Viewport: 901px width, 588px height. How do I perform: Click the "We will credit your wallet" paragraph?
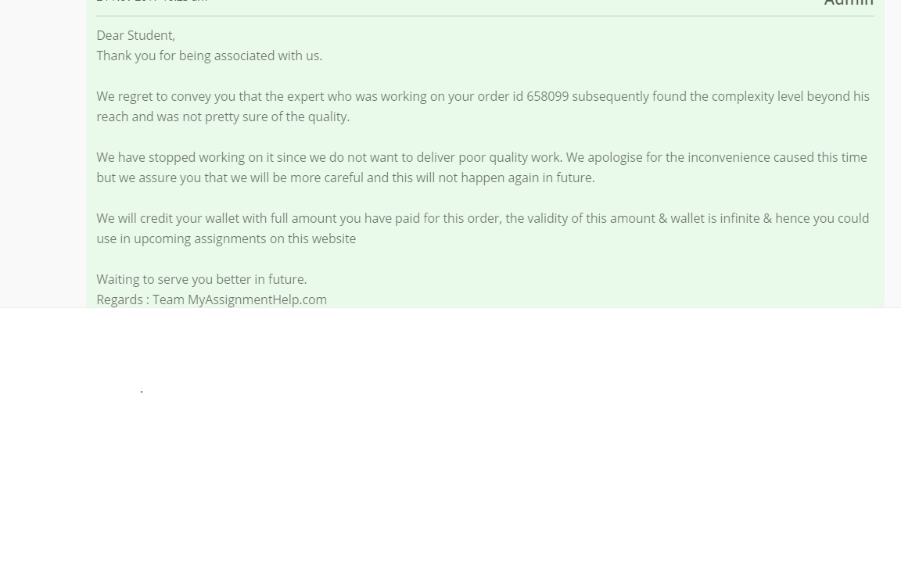pos(483,228)
